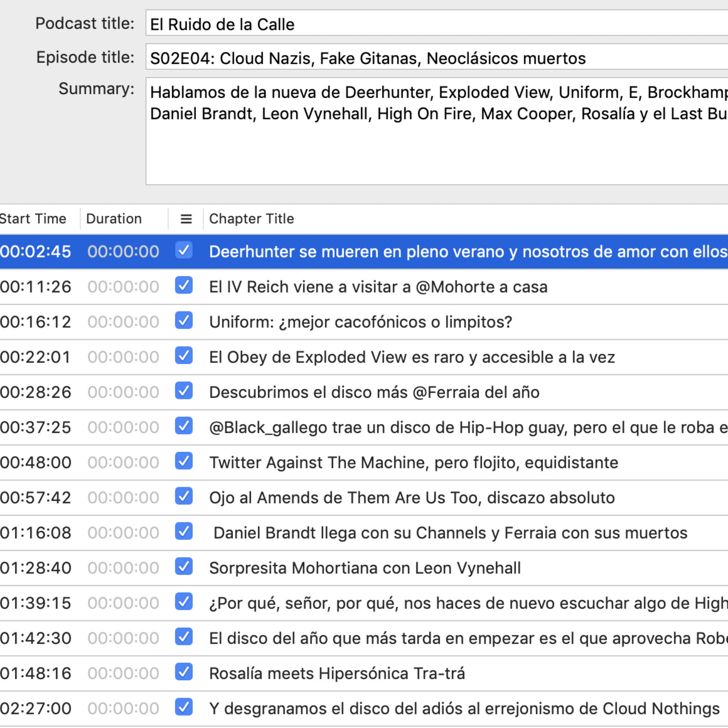Click the Podcast title input field
The width and height of the screenshot is (728, 728).
click(436, 24)
